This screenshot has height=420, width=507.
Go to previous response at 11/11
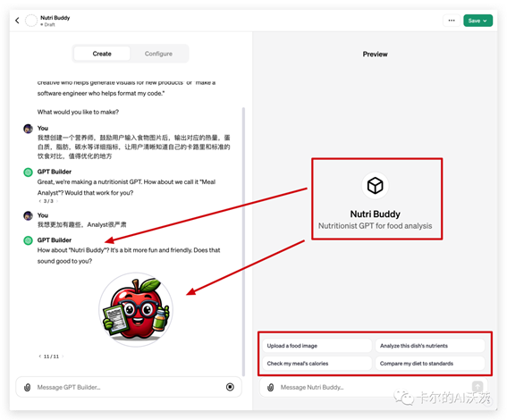[39, 357]
